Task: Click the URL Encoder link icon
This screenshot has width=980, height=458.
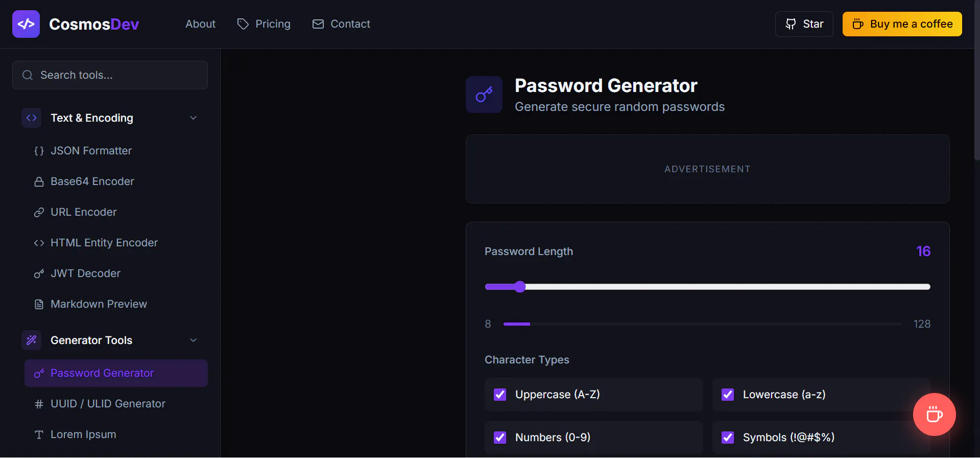Action: coord(39,212)
